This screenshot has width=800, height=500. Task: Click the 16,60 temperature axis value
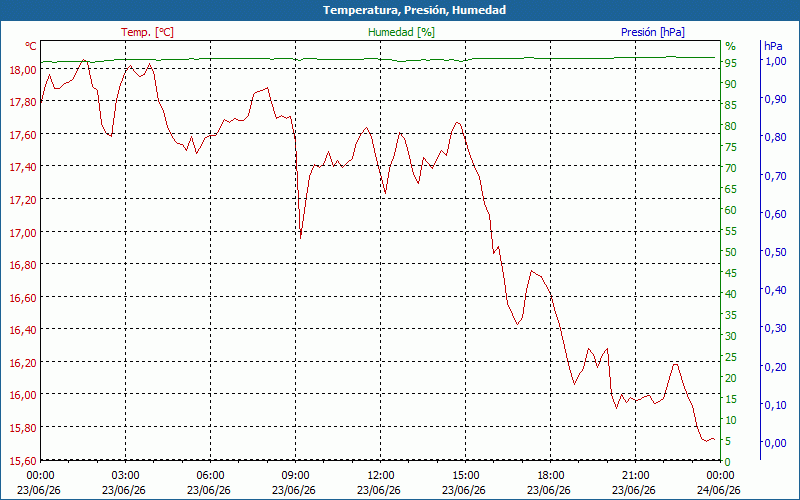[23, 298]
